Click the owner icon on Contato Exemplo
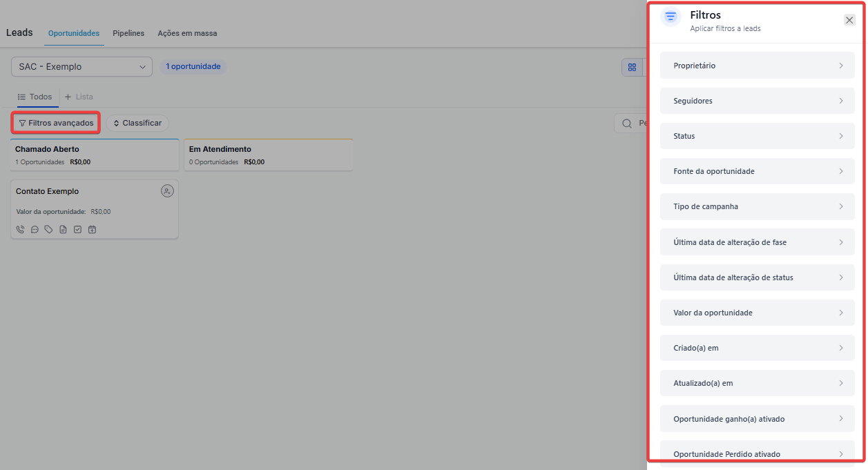This screenshot has height=470, width=868. pos(167,191)
